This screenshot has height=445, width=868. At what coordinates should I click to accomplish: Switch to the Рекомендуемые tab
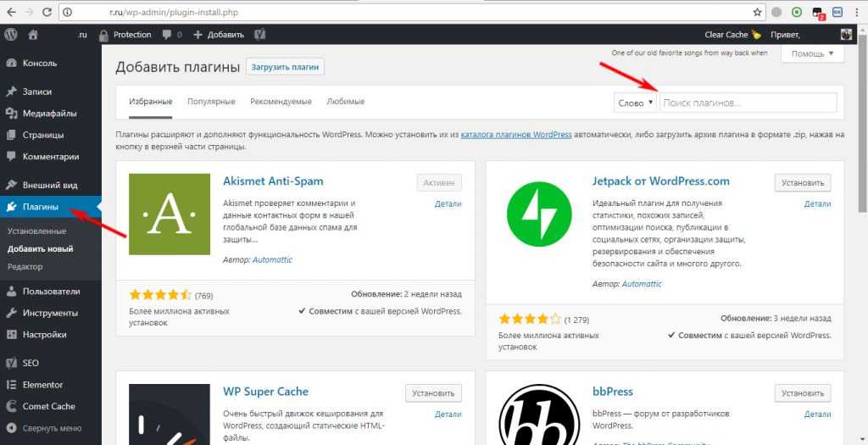click(x=281, y=102)
